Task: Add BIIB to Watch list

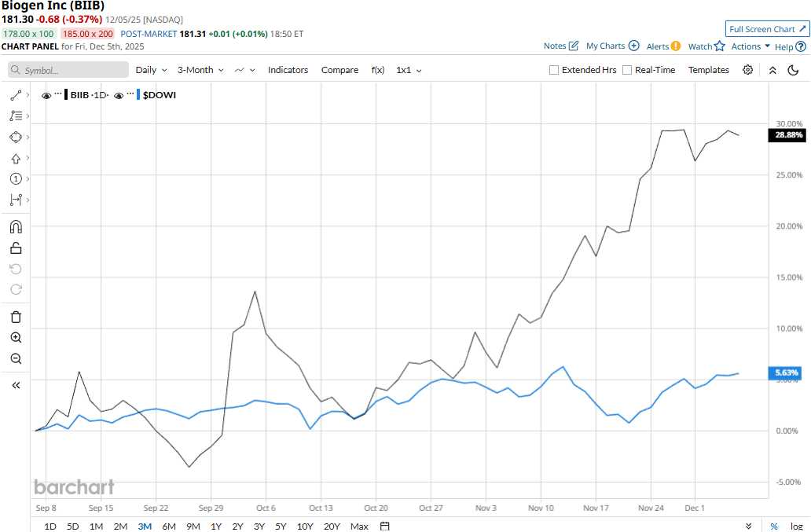Action: coord(706,46)
